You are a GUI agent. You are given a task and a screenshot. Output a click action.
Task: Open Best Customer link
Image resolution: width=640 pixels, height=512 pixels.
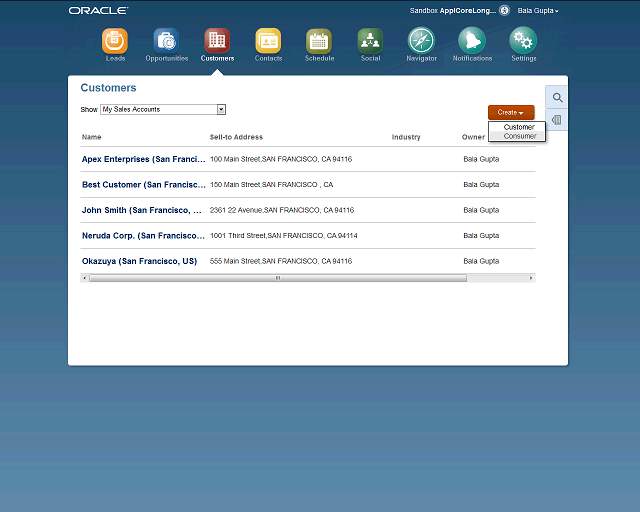tap(143, 185)
